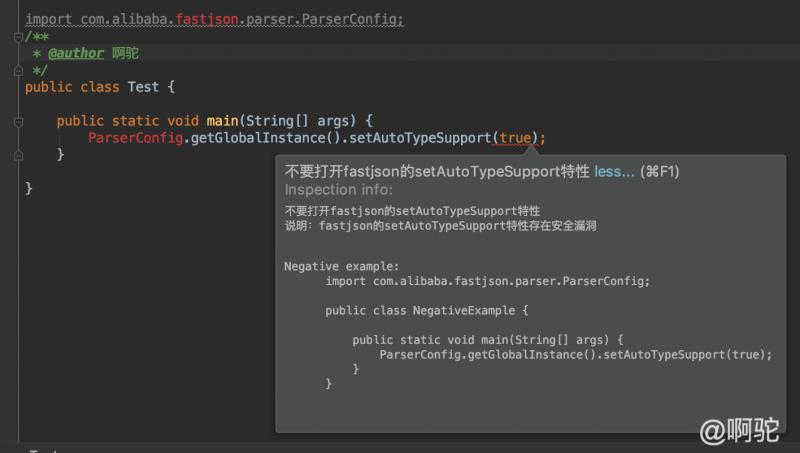Click 'NegativeExample' class name in tooltip

tap(458, 310)
